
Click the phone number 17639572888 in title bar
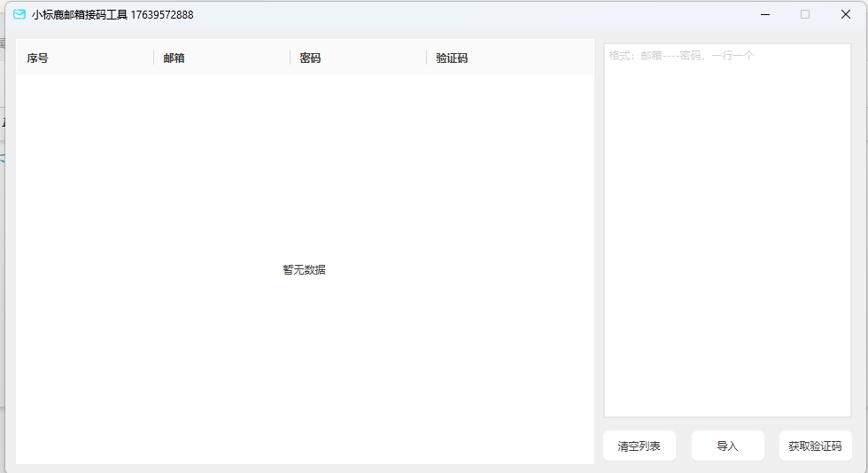(162, 15)
